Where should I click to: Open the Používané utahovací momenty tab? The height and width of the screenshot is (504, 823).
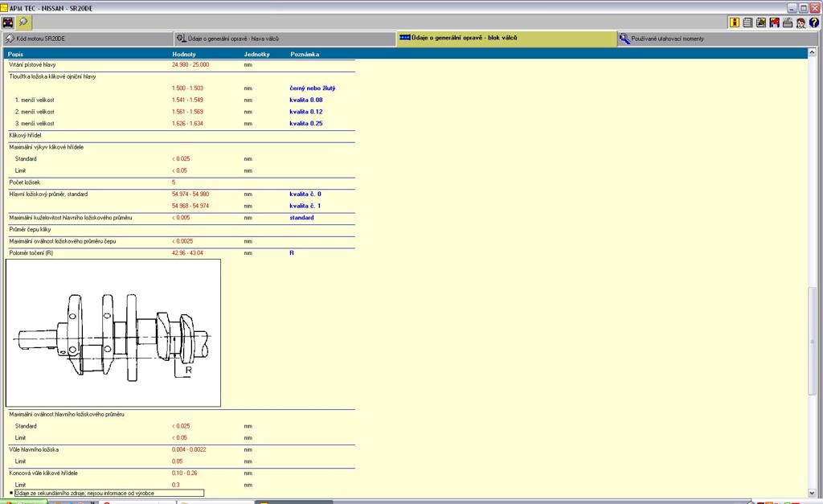click(x=718, y=39)
